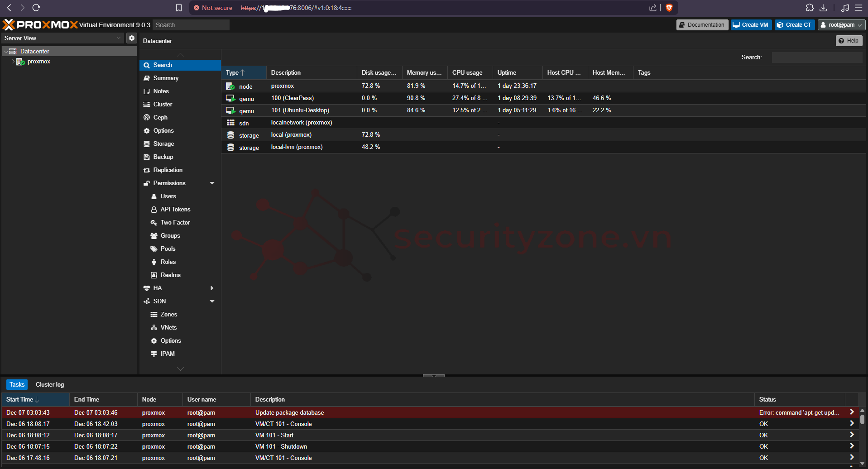Expand the HA sidebar section
This screenshot has height=469, width=868.
point(211,288)
